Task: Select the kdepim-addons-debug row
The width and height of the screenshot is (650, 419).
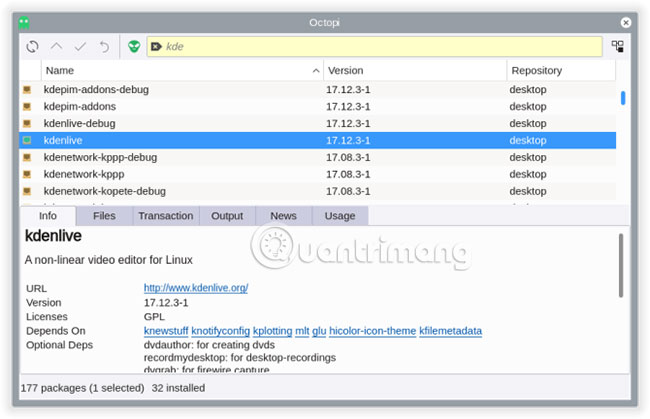Action: coord(318,90)
